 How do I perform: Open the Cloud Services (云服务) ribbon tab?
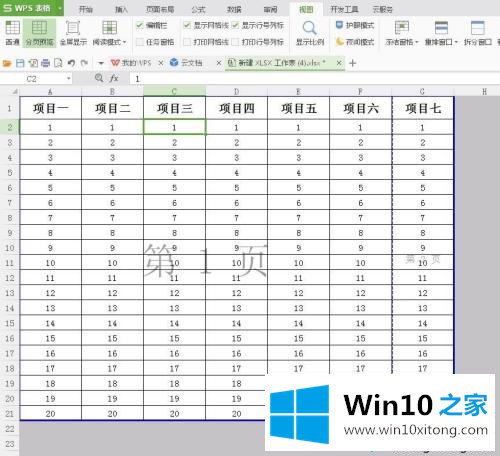tap(383, 9)
